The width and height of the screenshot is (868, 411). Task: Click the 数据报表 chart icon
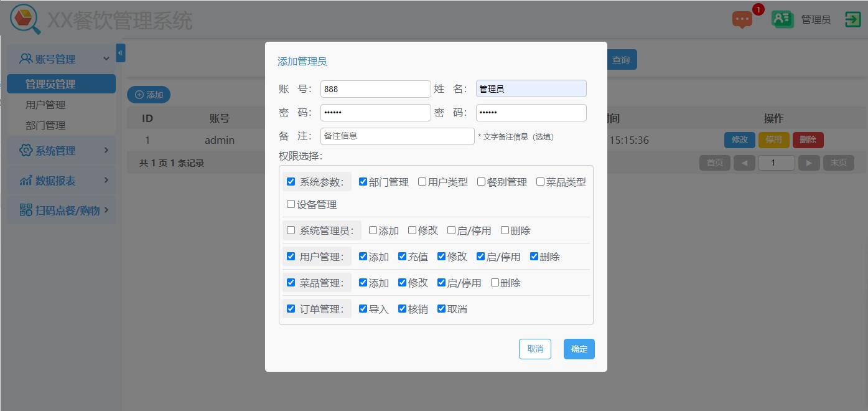[27, 180]
